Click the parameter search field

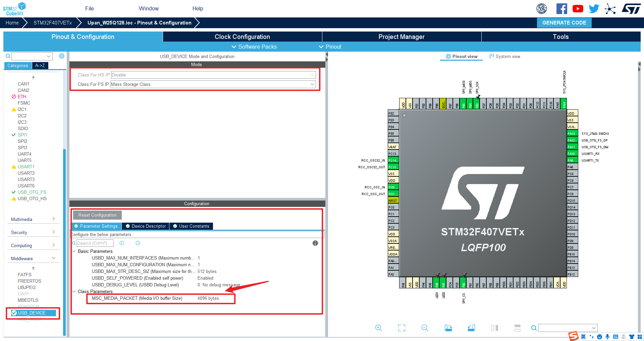[96, 243]
